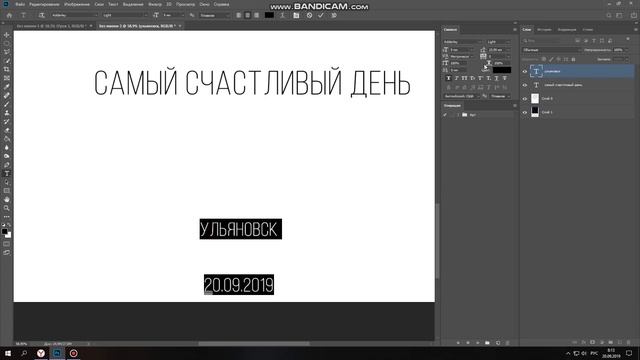640x360 pixels.
Task: Left-align text in options bar
Action: (239, 15)
